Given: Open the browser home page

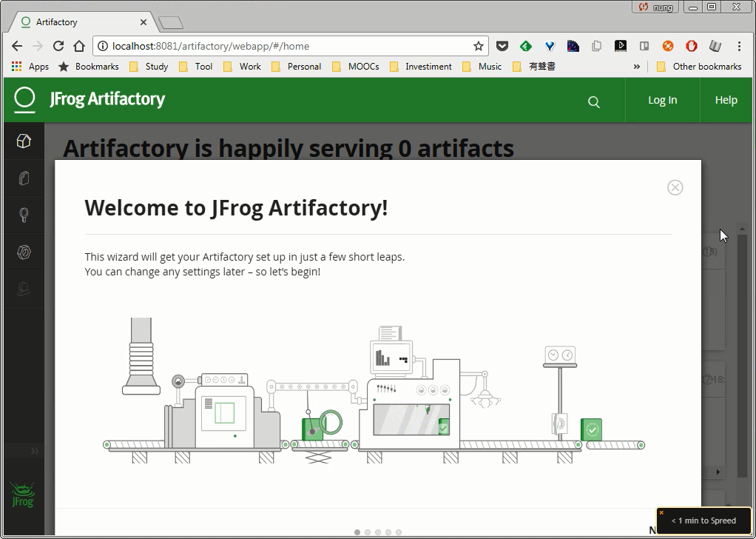Looking at the screenshot, I should tap(79, 46).
